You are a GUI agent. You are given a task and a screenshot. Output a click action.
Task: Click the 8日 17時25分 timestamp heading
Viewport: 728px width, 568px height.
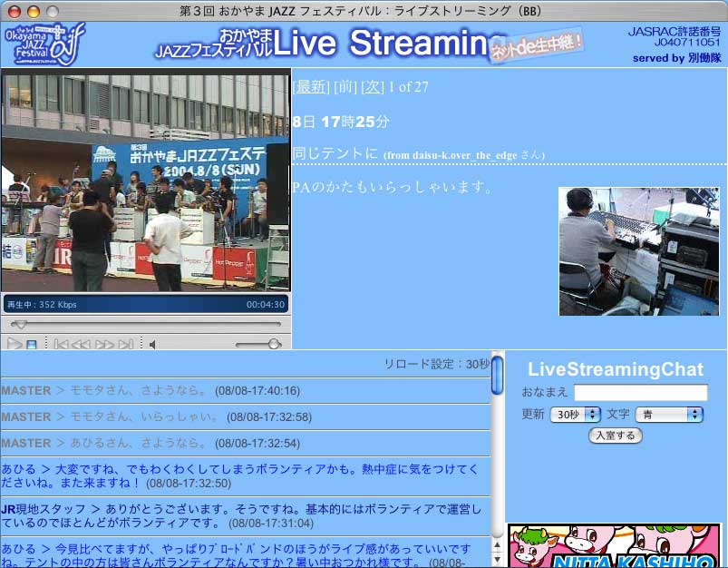pyautogui.click(x=341, y=122)
